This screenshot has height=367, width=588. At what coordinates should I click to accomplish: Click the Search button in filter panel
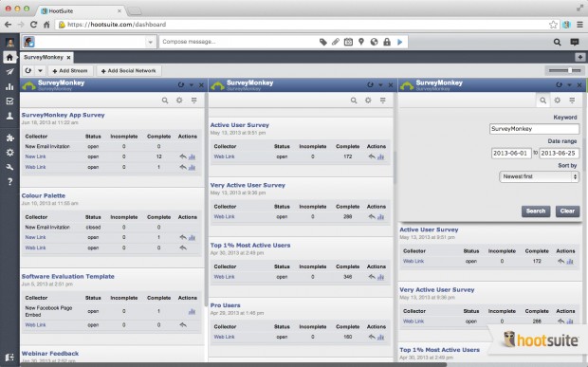tap(536, 211)
